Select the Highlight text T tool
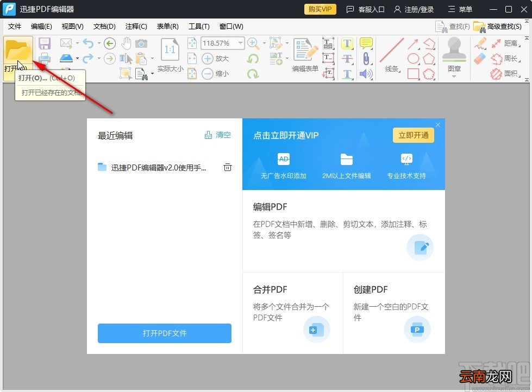 click(x=347, y=43)
